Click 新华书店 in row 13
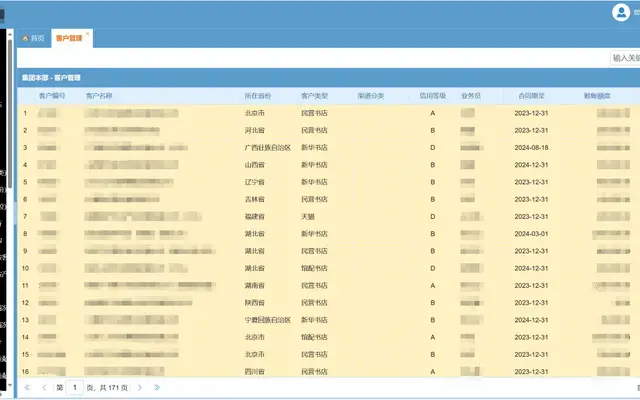This screenshot has height=400, width=640. click(x=314, y=320)
